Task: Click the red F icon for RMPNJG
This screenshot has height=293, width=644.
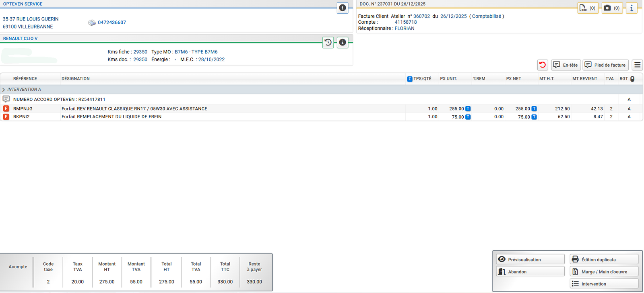Action: click(6, 109)
